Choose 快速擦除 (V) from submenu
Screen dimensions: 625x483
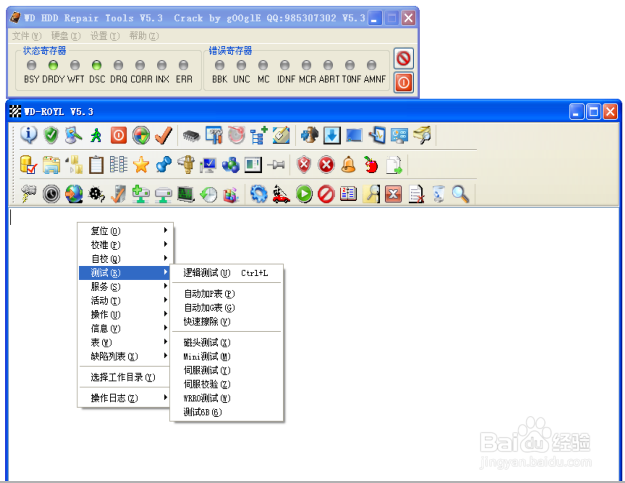(226, 322)
